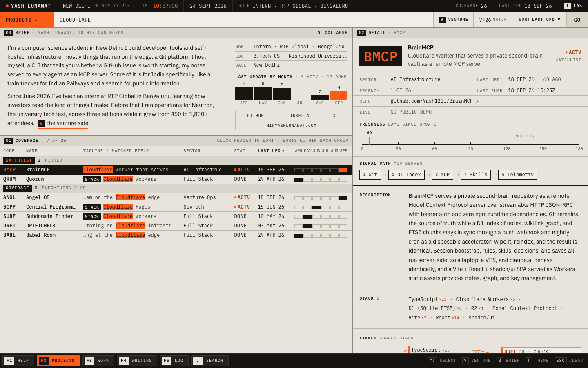Image resolution: width=588 pixels, height=368 pixels.
Task: Select the MAY bar in monthly chart
Action: [263, 93]
